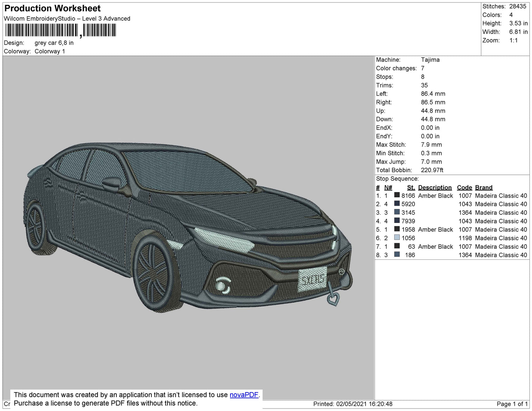This screenshot has width=532, height=411.
Task: Click the EndX value 0.00 in
Action: tap(430, 128)
